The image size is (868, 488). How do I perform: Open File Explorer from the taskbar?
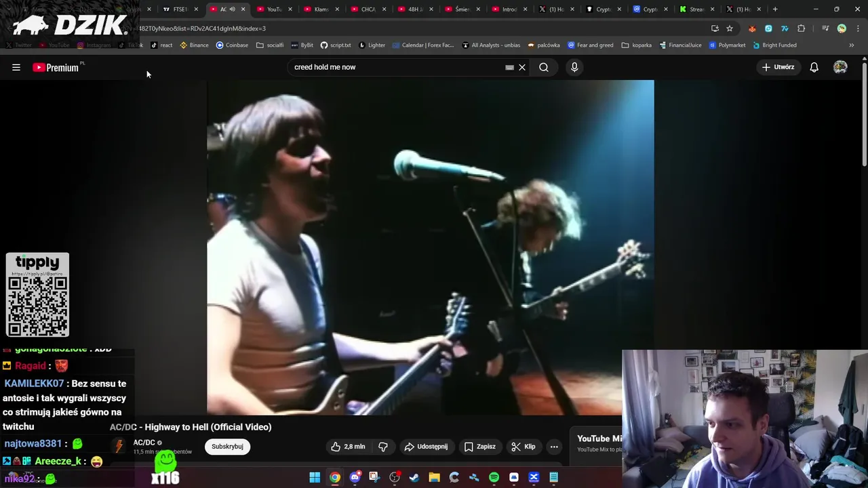[x=434, y=477]
